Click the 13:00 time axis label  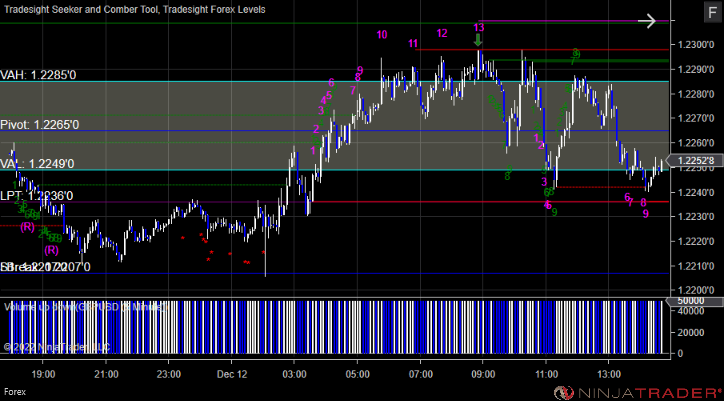609,373
